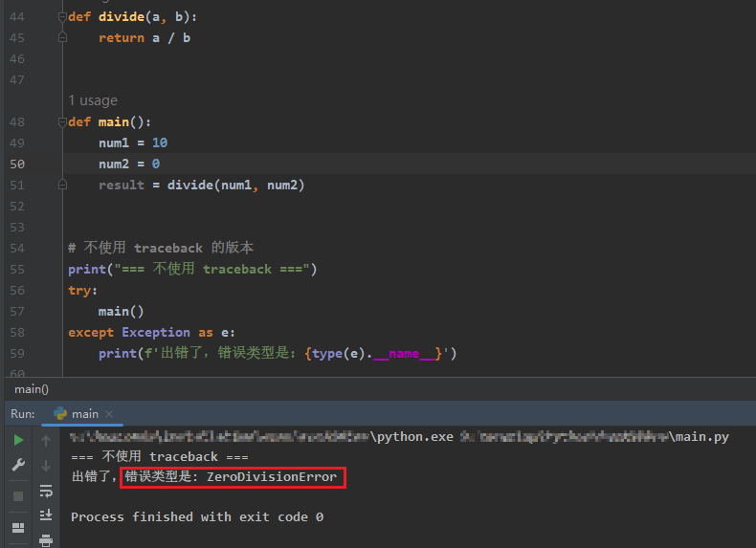Rerun main with the green play icon
Image resolution: width=756 pixels, height=548 pixels.
(x=18, y=440)
